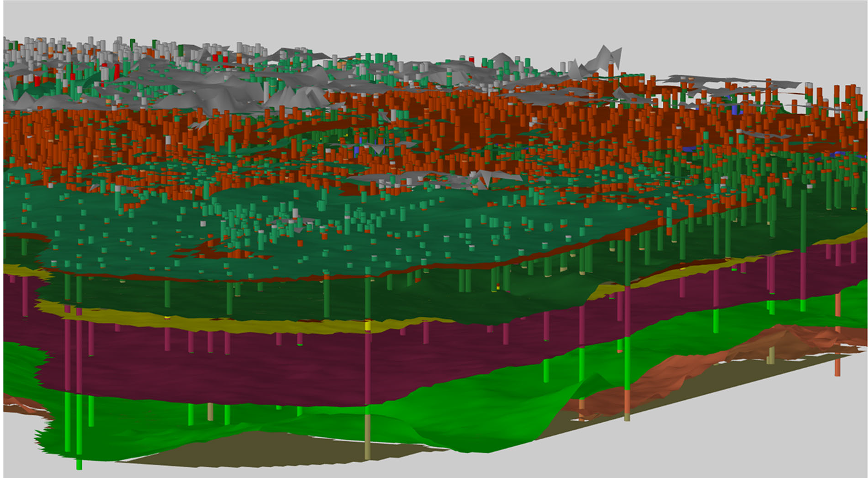Select yellow segment on central tall borehole
868x478 pixels.
coord(367,326)
